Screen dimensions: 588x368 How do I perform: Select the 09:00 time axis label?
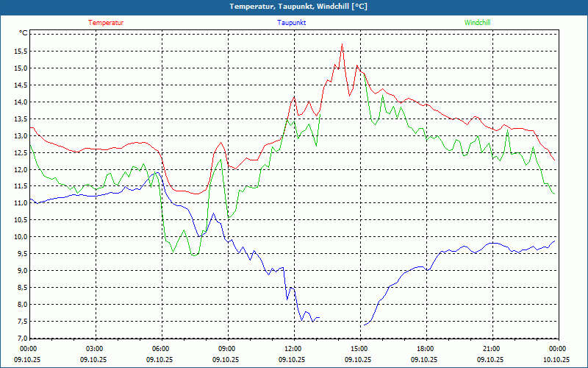227,349
